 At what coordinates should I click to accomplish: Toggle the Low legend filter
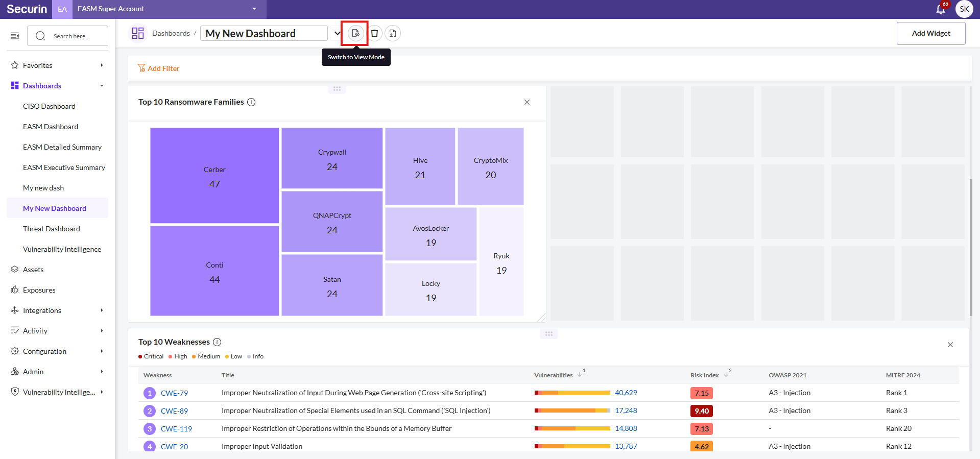(x=233, y=356)
